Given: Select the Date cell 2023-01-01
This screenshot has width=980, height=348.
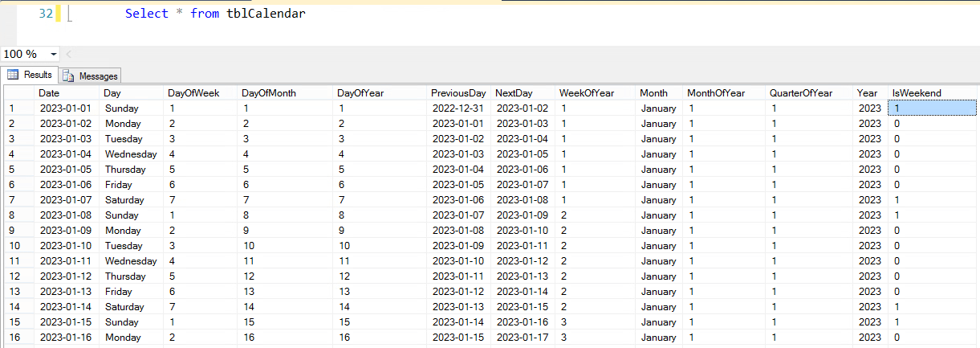Looking at the screenshot, I should [x=67, y=108].
